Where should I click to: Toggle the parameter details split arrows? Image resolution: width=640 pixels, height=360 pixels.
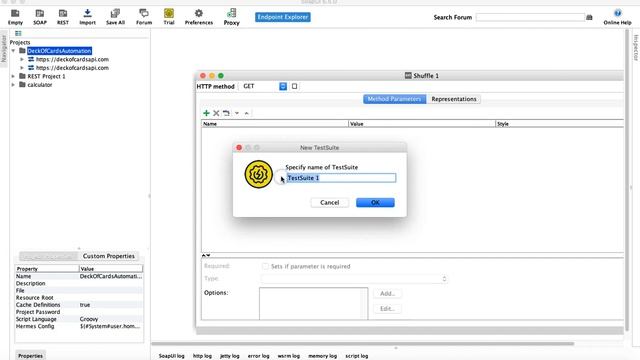click(x=206, y=255)
